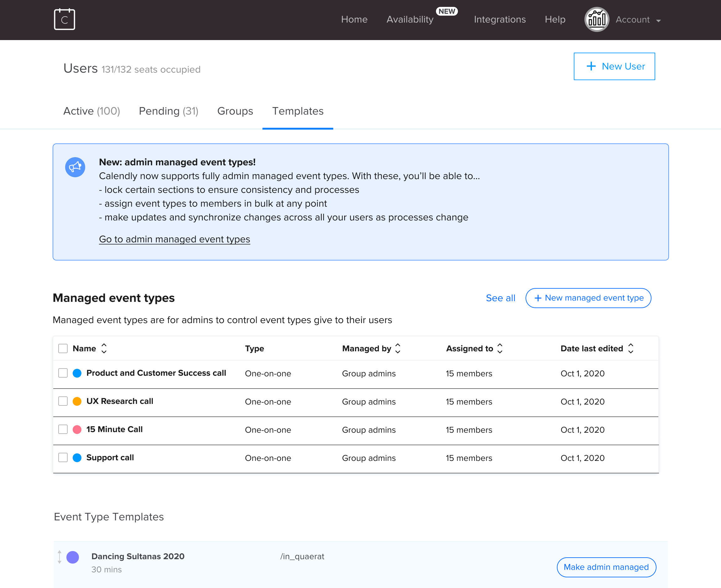Viewport: 721px width, 588px height.
Task: Click the plus icon in New User
Action: pyautogui.click(x=591, y=66)
